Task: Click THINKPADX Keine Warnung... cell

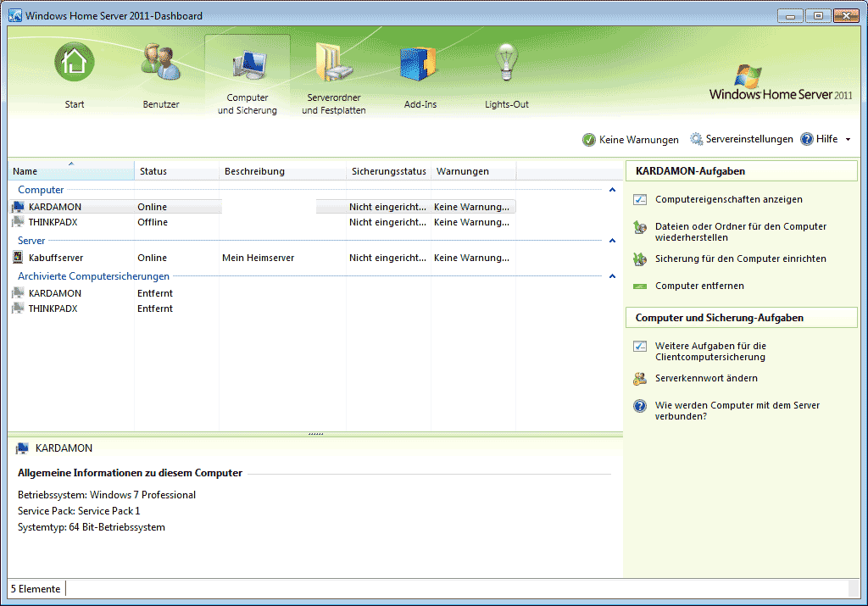Action: tap(471, 222)
